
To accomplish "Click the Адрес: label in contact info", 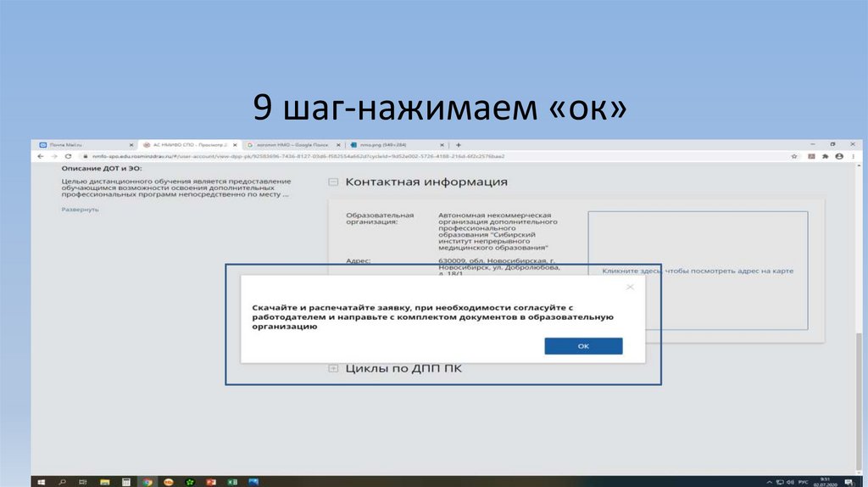I will [359, 260].
